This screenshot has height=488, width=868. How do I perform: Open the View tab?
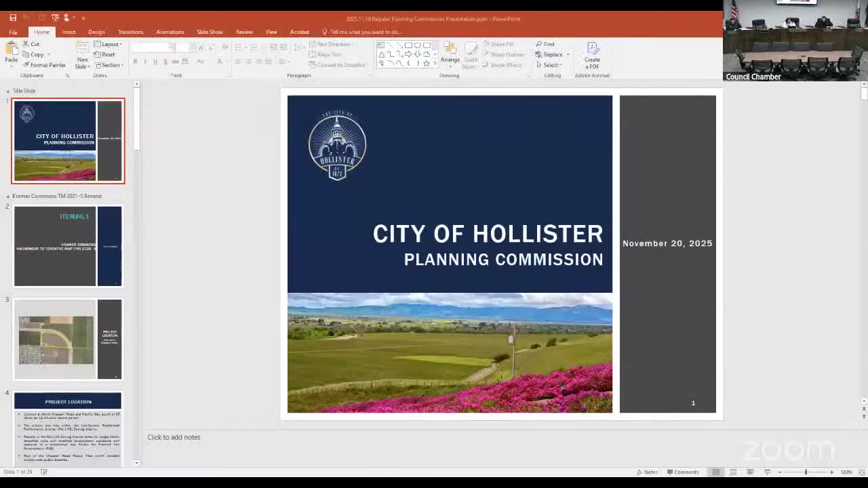[271, 32]
